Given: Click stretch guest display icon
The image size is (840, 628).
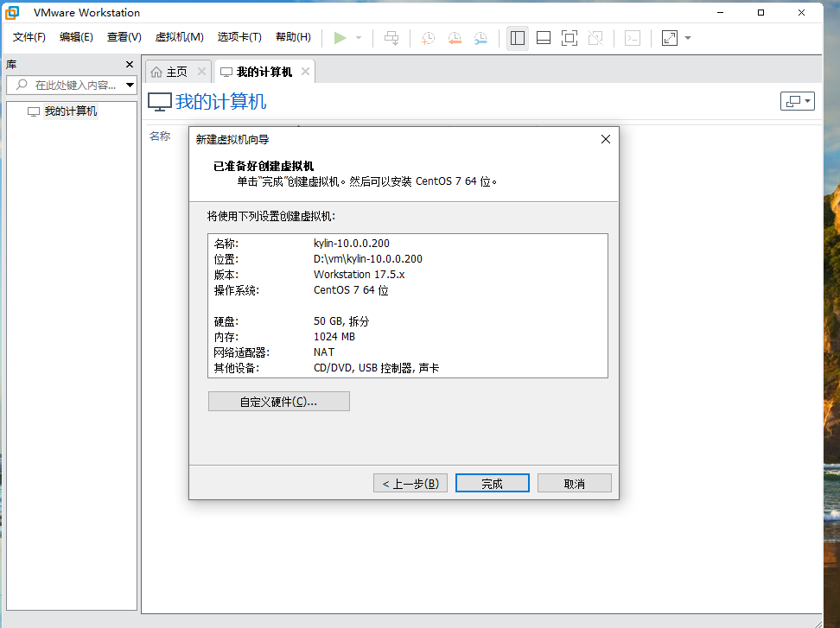Looking at the screenshot, I should pyautogui.click(x=670, y=38).
